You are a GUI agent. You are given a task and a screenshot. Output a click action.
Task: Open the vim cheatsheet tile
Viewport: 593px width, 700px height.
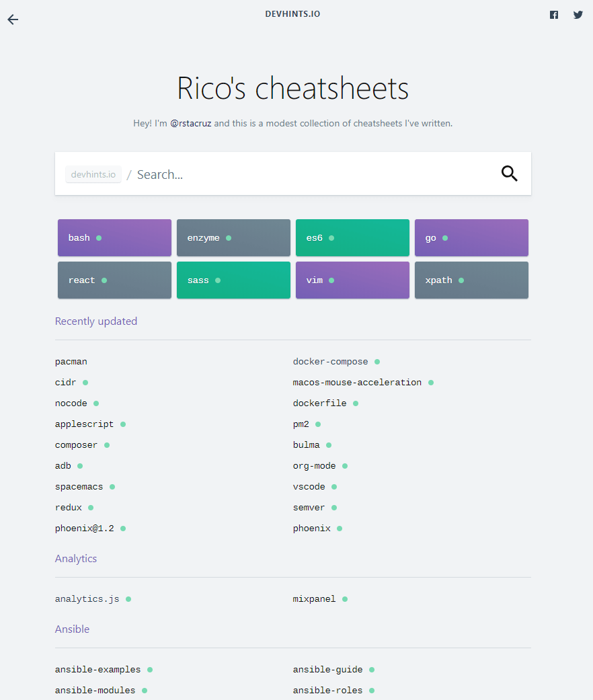(352, 280)
